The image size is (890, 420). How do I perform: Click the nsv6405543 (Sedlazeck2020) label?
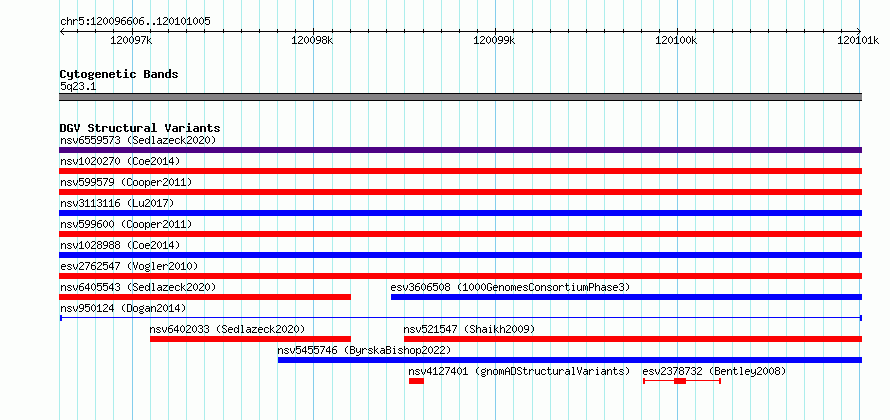tap(138, 287)
